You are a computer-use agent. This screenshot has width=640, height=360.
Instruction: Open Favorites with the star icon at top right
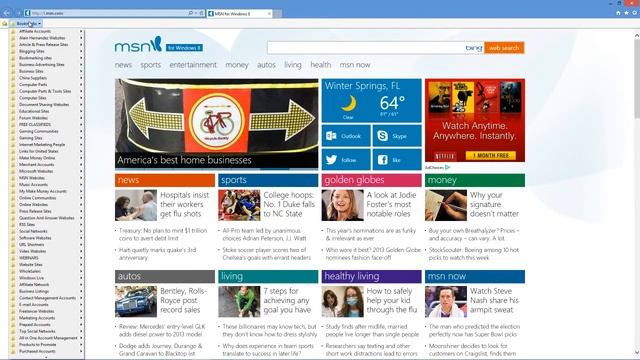coord(627,13)
